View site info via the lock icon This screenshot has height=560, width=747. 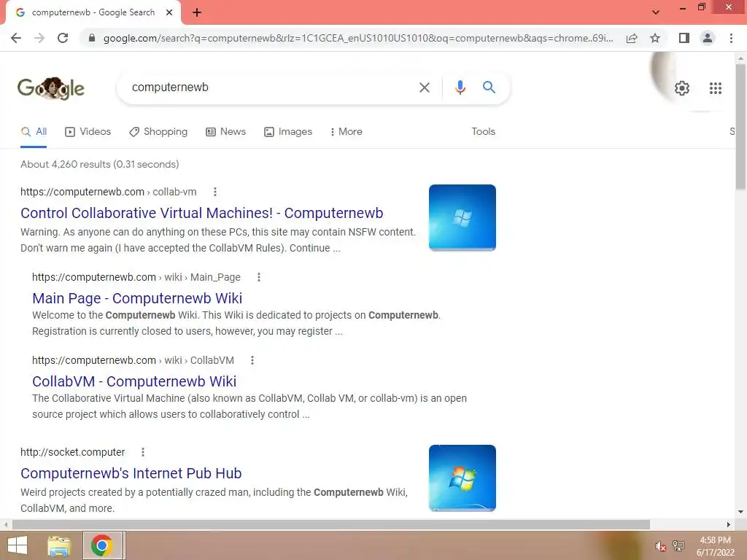92,38
